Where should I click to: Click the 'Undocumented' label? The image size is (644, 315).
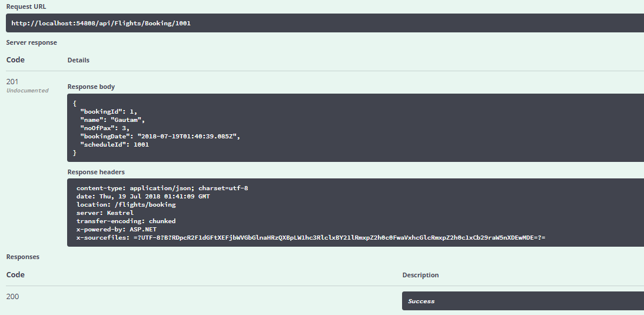click(x=28, y=90)
